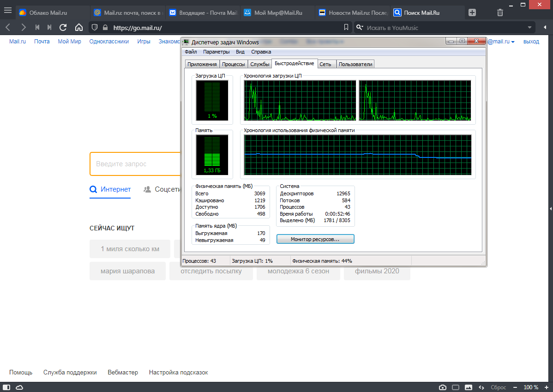Screen dimensions: 553x392
Task: Open the Приложения tab in Task Manager
Action: pyautogui.click(x=202, y=64)
